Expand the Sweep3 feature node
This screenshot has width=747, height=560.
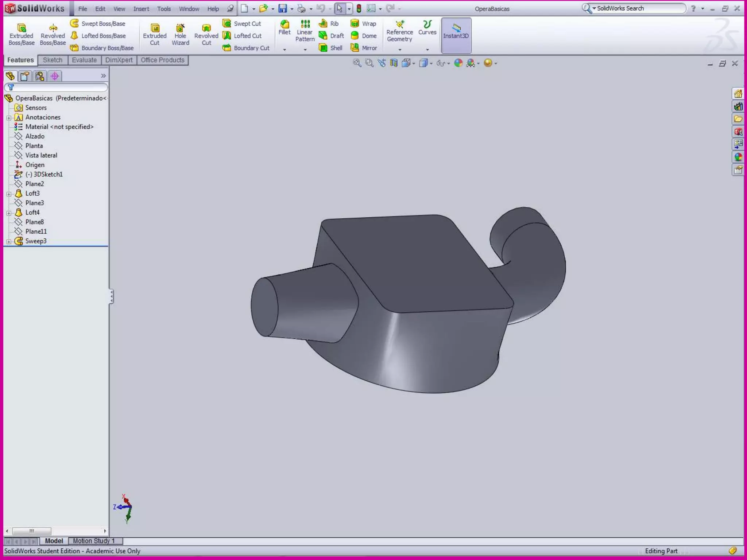click(9, 241)
